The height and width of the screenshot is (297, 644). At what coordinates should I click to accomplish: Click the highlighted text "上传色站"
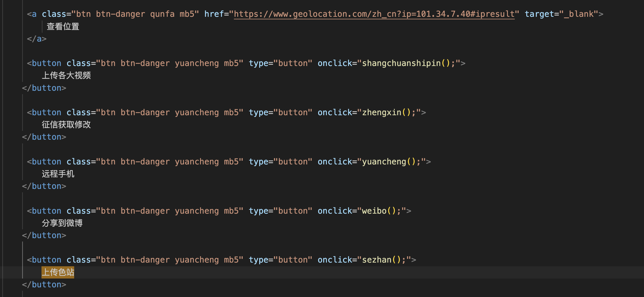[x=58, y=272]
